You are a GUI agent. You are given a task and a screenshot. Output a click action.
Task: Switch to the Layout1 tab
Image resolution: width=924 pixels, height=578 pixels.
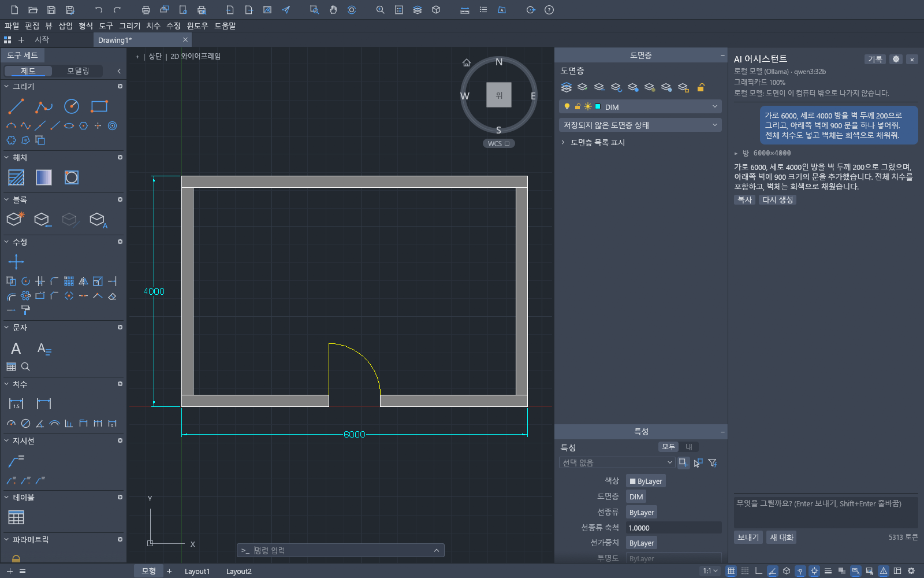tap(197, 571)
